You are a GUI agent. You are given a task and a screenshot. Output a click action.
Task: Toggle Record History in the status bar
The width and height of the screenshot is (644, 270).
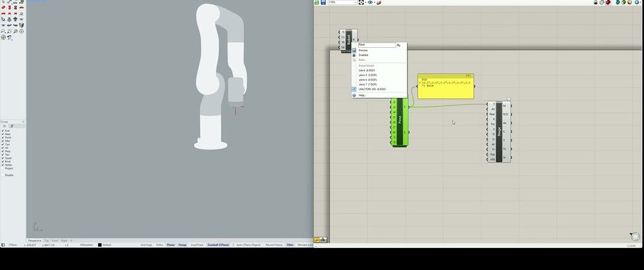pos(274,245)
